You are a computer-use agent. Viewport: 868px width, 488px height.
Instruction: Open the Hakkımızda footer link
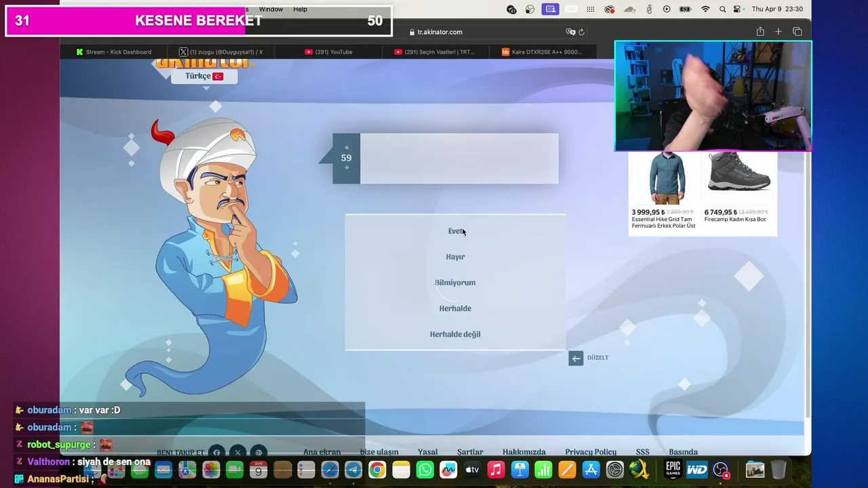click(x=524, y=452)
